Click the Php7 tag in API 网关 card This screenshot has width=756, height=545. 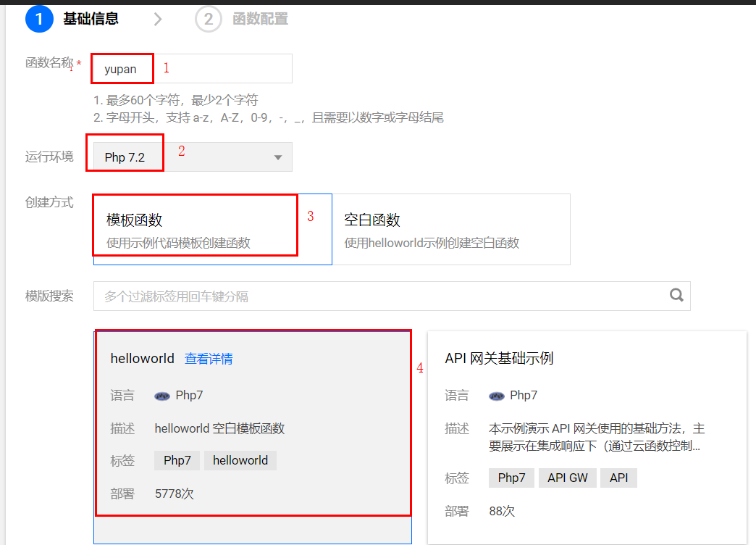click(512, 478)
